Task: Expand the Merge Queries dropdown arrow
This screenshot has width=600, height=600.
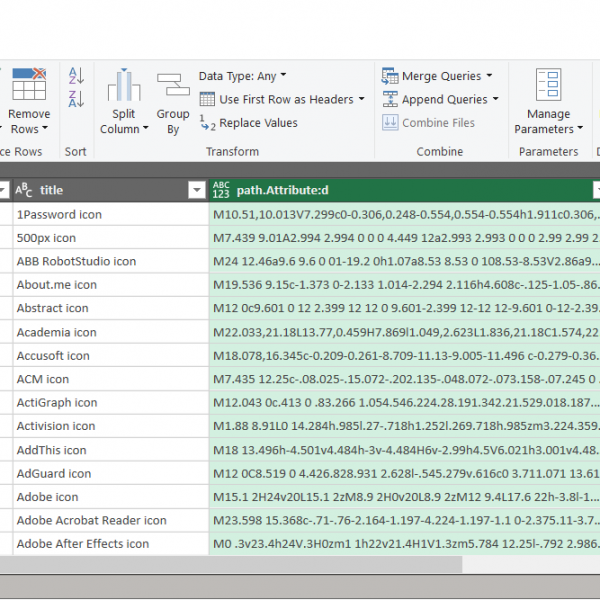Action: click(x=489, y=75)
